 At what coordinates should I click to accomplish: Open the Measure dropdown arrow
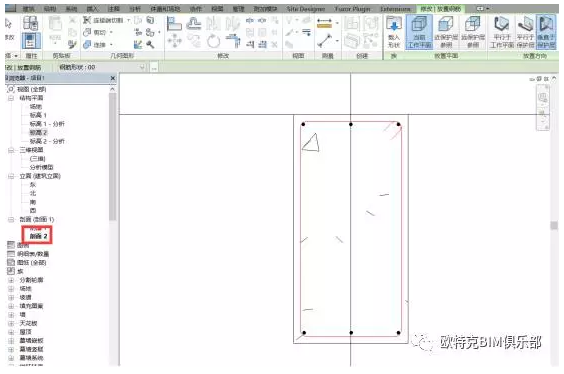click(337, 24)
